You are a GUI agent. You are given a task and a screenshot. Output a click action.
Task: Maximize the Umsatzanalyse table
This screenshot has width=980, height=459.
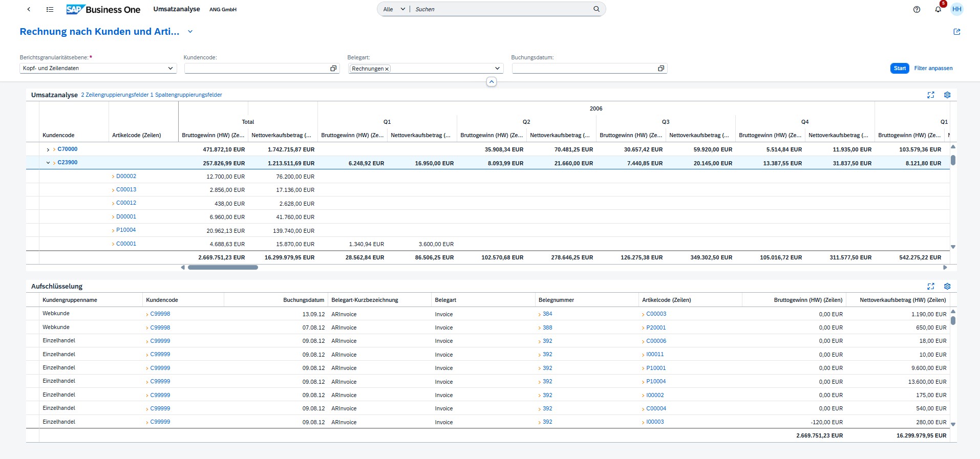tap(931, 95)
